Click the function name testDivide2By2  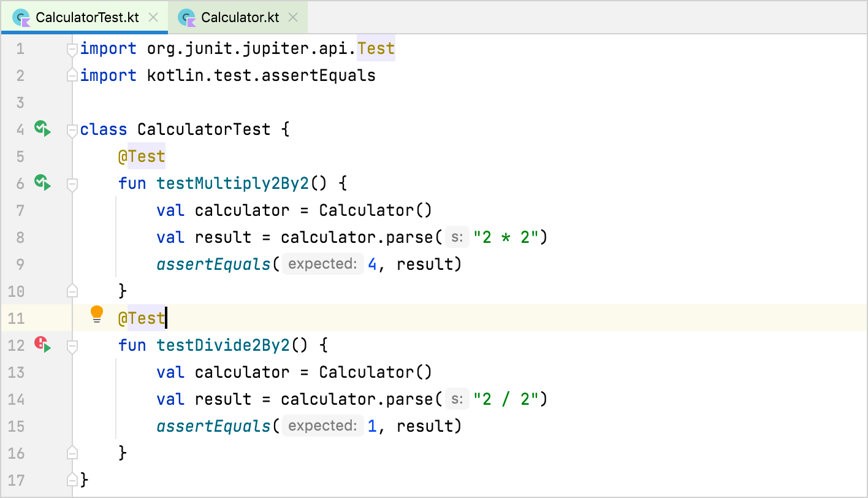pos(223,345)
